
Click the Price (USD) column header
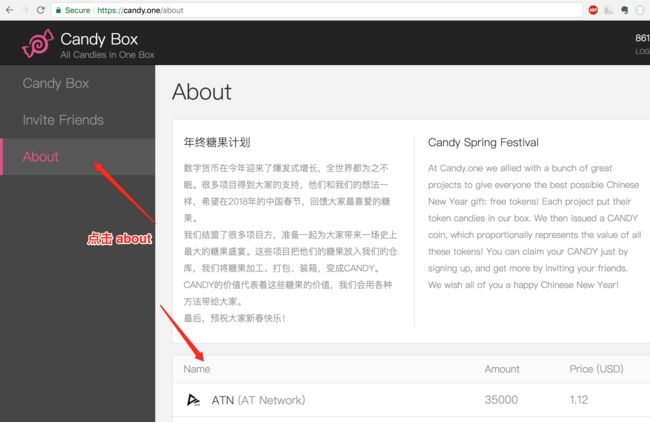click(596, 369)
